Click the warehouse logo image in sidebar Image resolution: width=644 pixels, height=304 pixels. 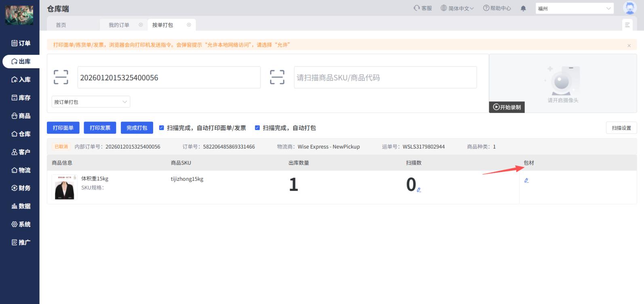(x=19, y=15)
